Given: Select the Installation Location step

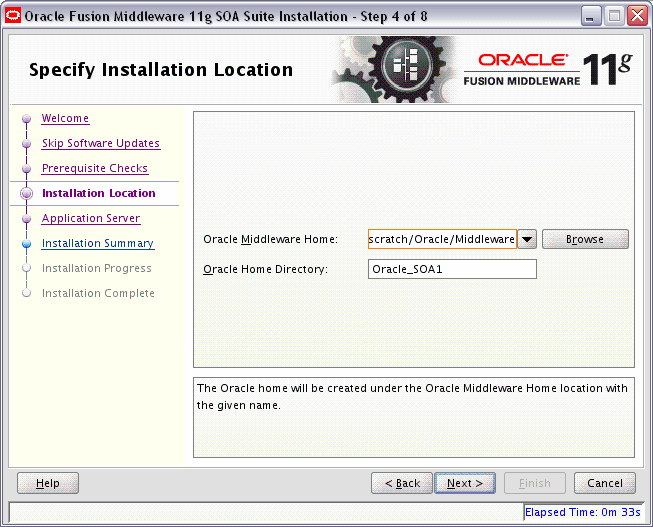Looking at the screenshot, I should pyautogui.click(x=99, y=193).
